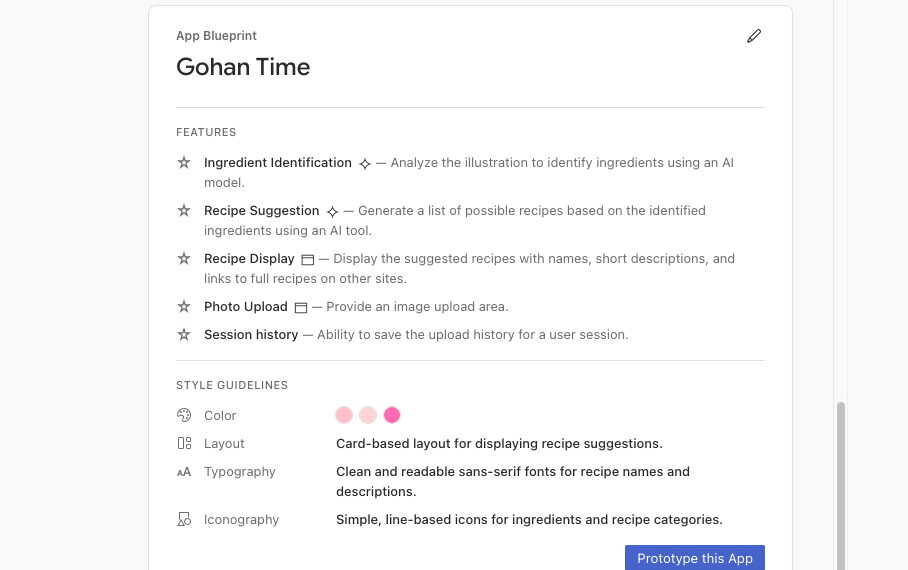Click the AI sparkle icon after Ingredient Identification
This screenshot has height=570, width=908.
point(365,163)
